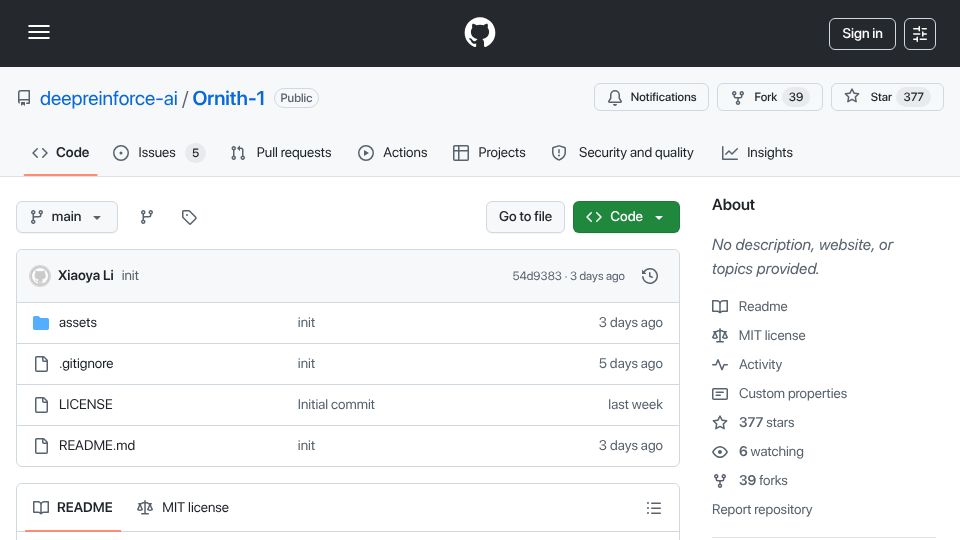Select the README tab below files

[73, 508]
